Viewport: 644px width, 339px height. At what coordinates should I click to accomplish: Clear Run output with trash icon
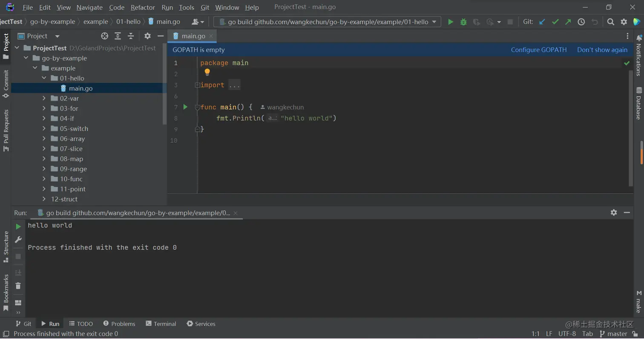18,286
